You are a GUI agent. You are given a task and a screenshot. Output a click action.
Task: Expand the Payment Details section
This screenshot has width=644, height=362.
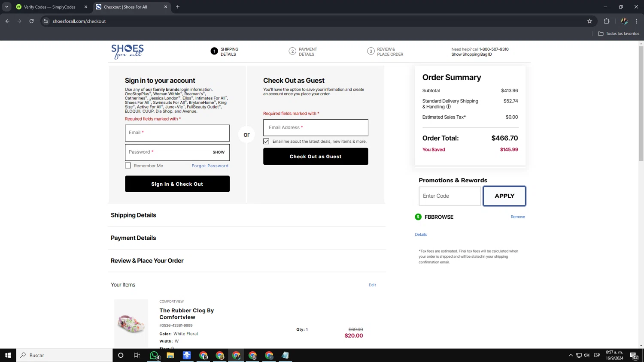tap(134, 238)
